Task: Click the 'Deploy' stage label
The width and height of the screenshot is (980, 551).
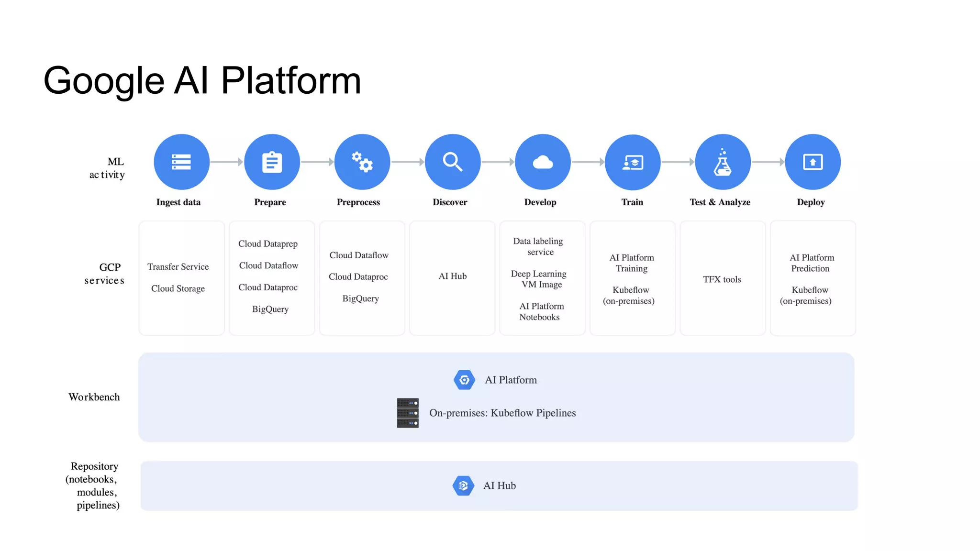Action: coord(811,202)
